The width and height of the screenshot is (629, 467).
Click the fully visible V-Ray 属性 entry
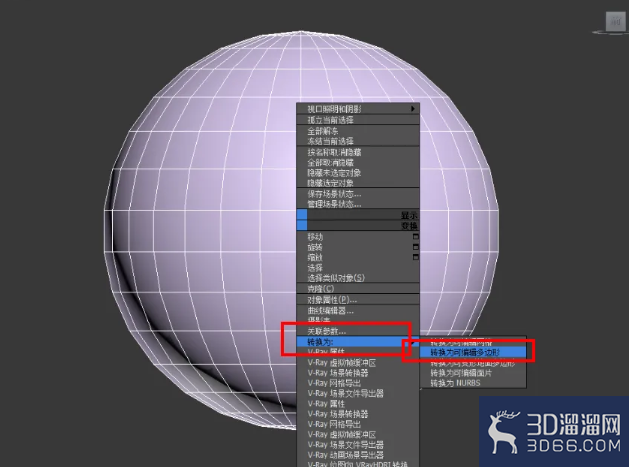coord(358,404)
